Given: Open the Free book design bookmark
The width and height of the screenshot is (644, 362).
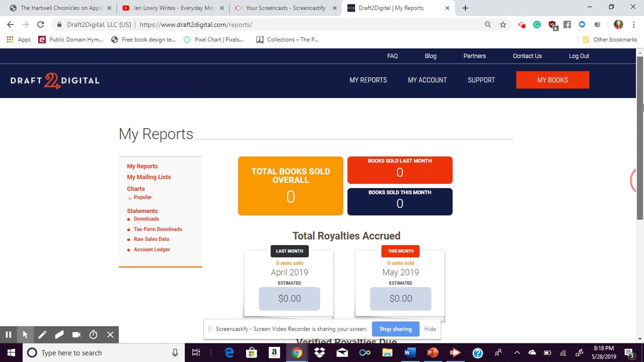Looking at the screenshot, I should (143, 39).
